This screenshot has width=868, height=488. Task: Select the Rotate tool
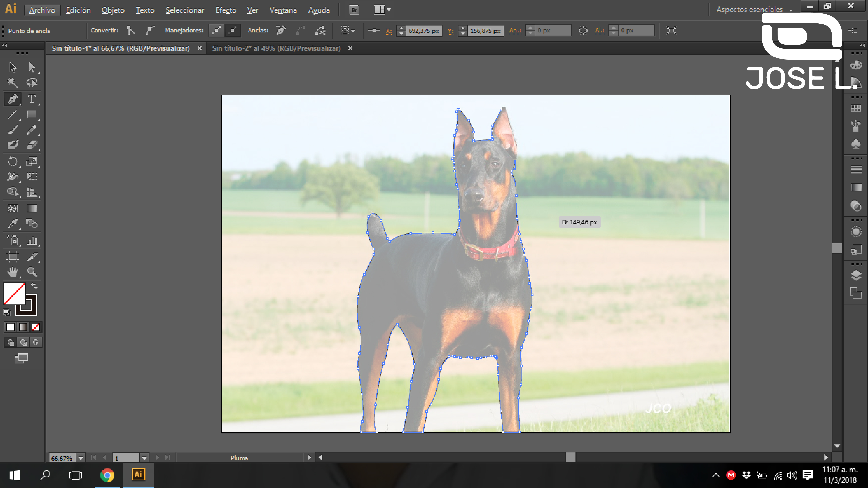point(12,161)
